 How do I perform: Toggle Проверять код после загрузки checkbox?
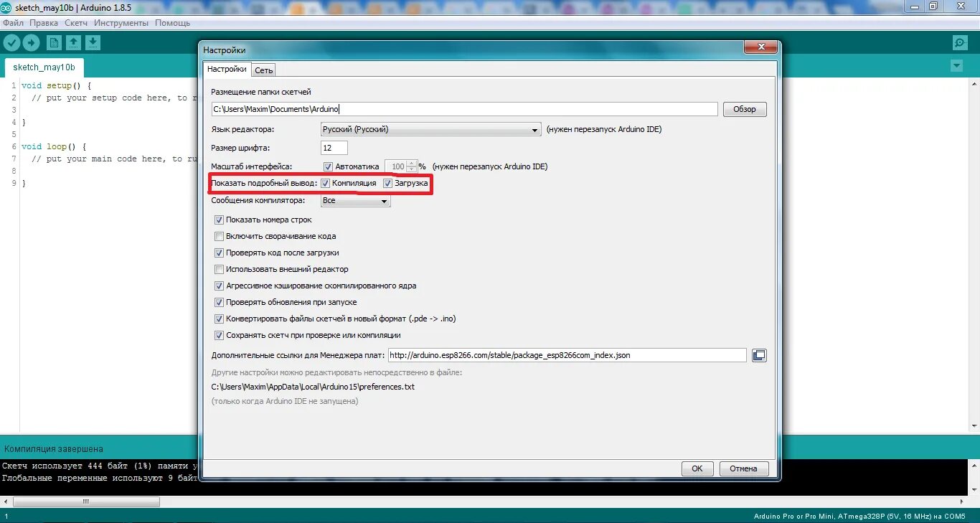click(x=220, y=253)
